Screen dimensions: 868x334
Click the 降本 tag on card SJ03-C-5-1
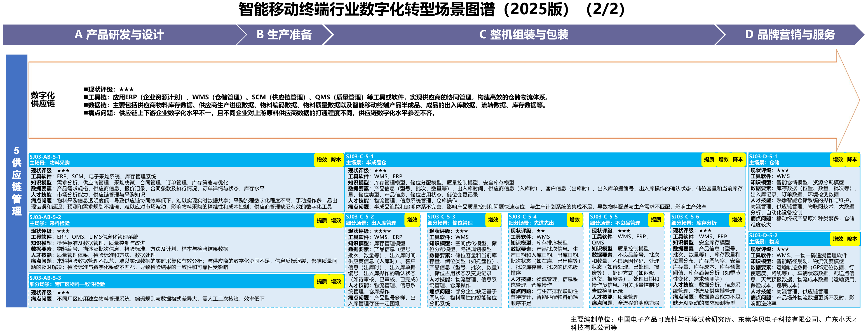[x=738, y=160]
